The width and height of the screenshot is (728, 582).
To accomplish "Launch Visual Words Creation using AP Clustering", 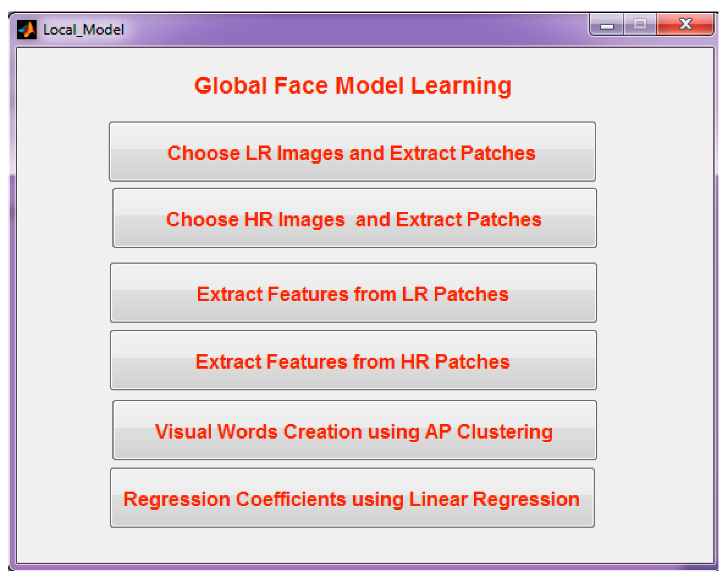I will coord(354,431).
